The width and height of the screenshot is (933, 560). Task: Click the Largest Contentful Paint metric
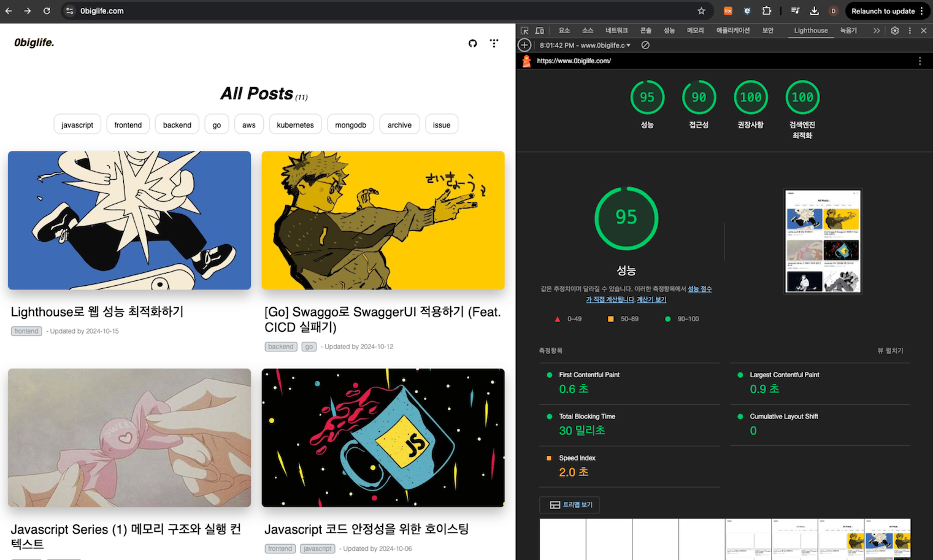[x=820, y=383]
